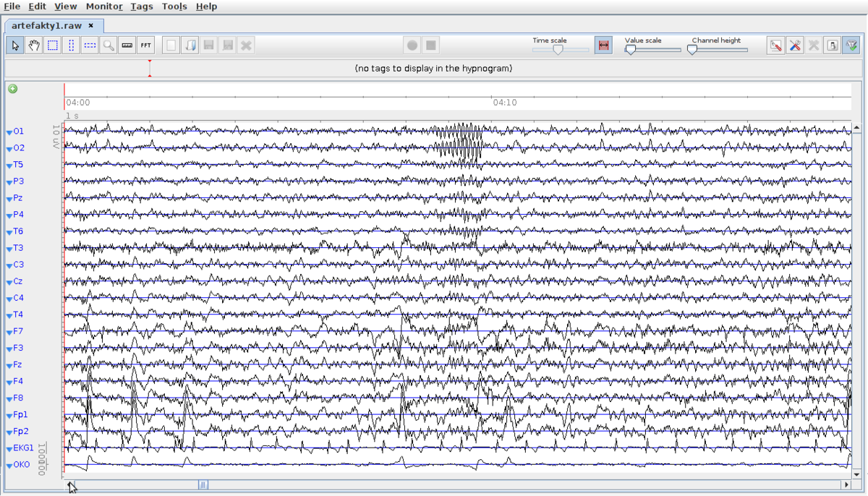Click the horizontal scrollbar at the bottom
The image size is (868, 496).
[x=203, y=484]
